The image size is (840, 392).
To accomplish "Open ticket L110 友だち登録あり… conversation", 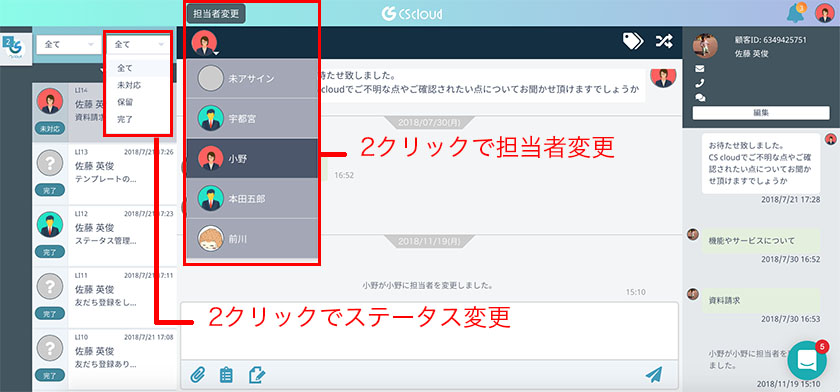I will (104, 358).
